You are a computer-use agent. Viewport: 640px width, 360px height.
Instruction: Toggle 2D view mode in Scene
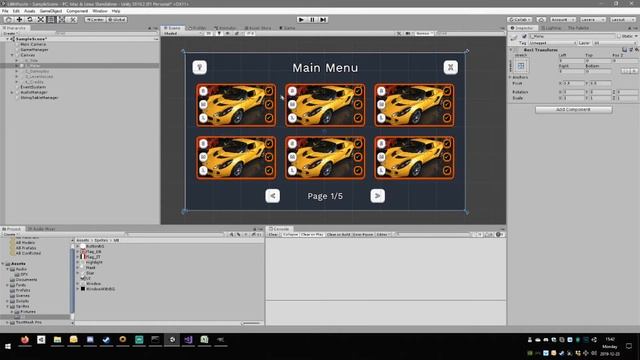click(x=209, y=33)
